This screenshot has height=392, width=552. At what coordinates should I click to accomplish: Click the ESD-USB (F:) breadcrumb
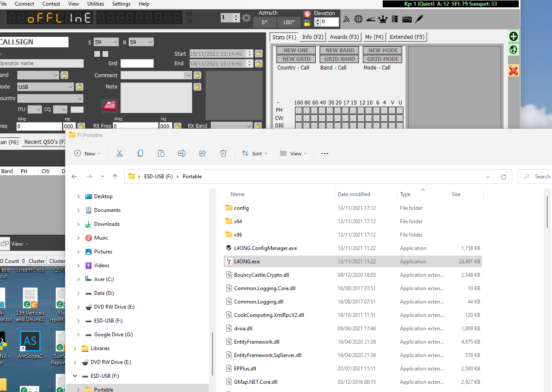coord(158,177)
